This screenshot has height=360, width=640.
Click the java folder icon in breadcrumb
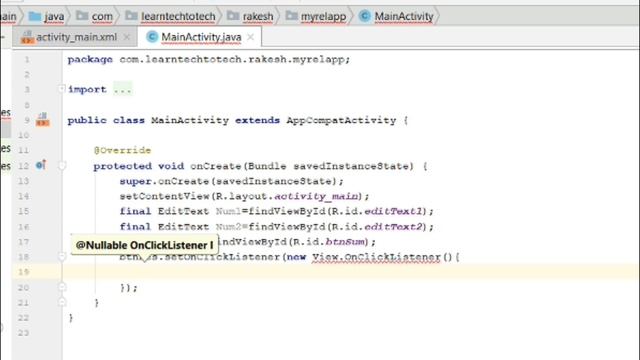pyautogui.click(x=35, y=16)
